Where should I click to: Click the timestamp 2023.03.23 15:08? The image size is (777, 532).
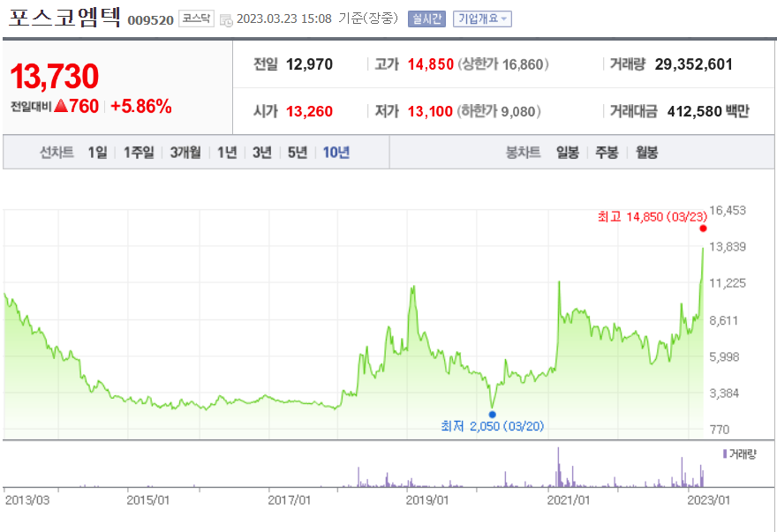[x=284, y=19]
